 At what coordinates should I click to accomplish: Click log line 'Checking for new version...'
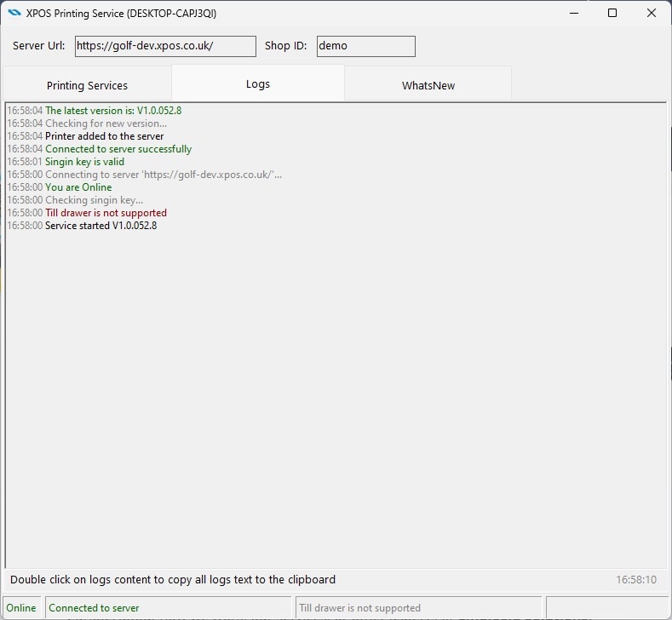tap(87, 123)
